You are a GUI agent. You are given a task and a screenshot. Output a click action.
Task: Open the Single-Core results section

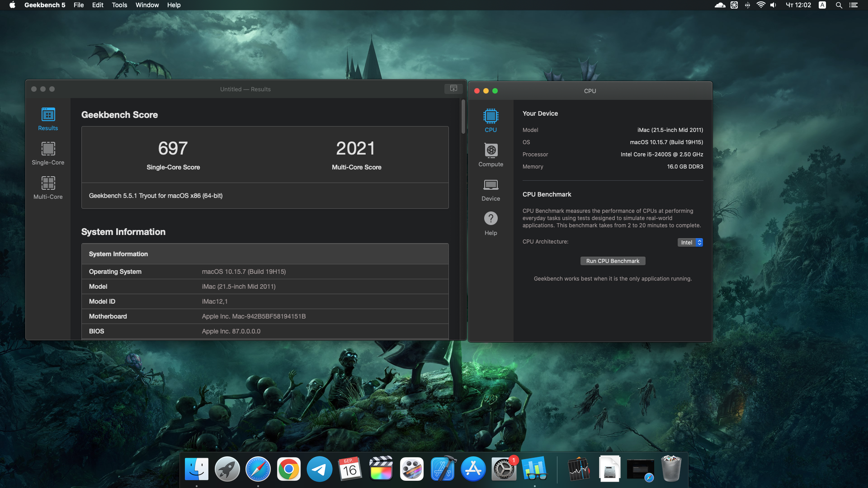pos(48,153)
